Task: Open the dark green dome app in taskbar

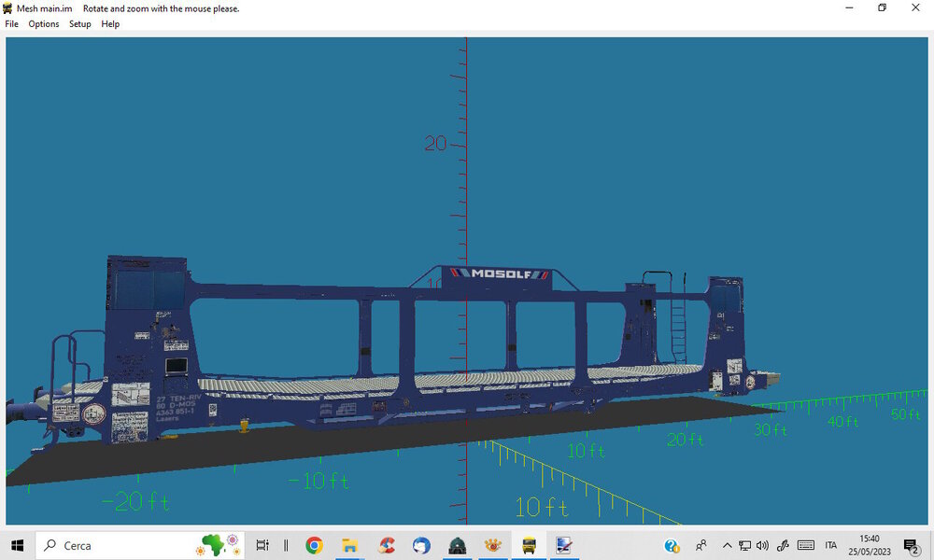Action: (x=458, y=545)
